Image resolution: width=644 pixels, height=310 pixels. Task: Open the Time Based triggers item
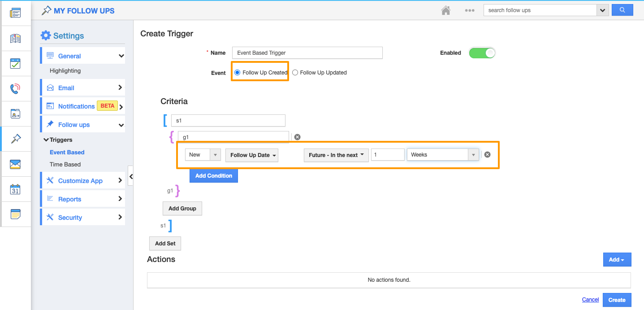[65, 165]
